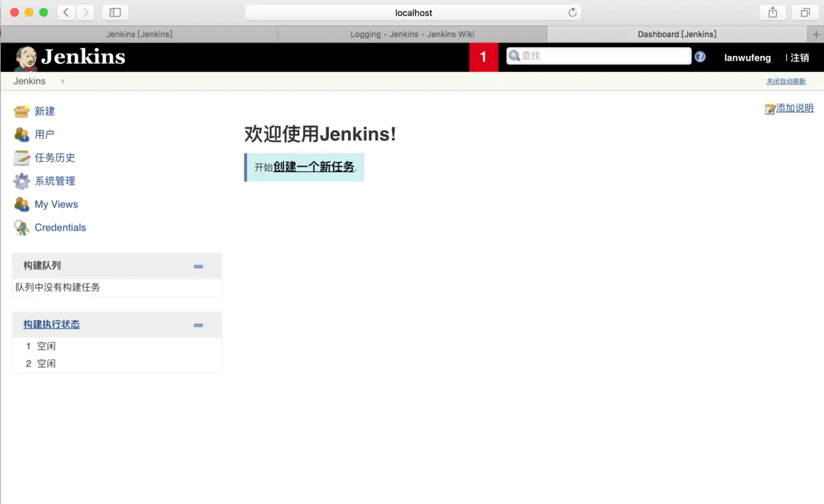824x504 pixels.
Task: Click the Credentials keys icon
Action: (x=22, y=228)
